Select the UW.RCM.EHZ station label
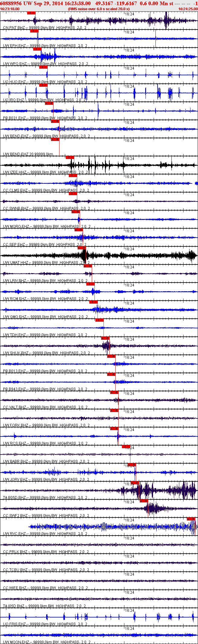The height and width of the screenshot is (644, 198). point(45,299)
